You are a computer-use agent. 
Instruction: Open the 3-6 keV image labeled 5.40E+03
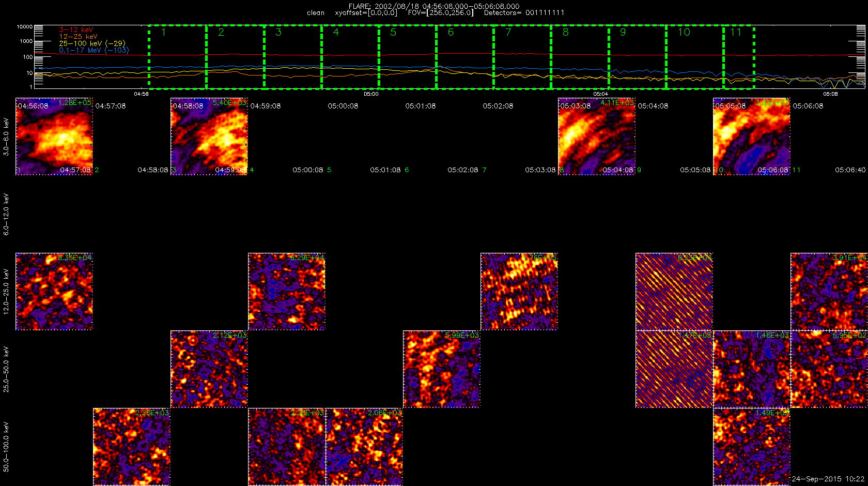pos(209,136)
